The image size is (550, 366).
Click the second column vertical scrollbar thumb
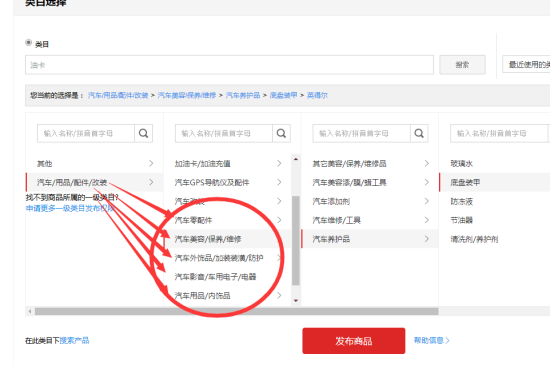[296, 240]
